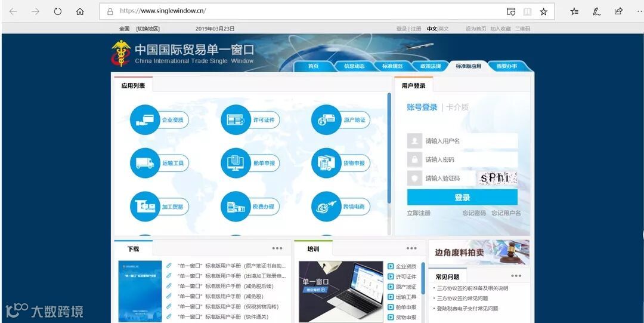Click the application list scrollbar
The image size is (644, 323).
(x=389, y=148)
